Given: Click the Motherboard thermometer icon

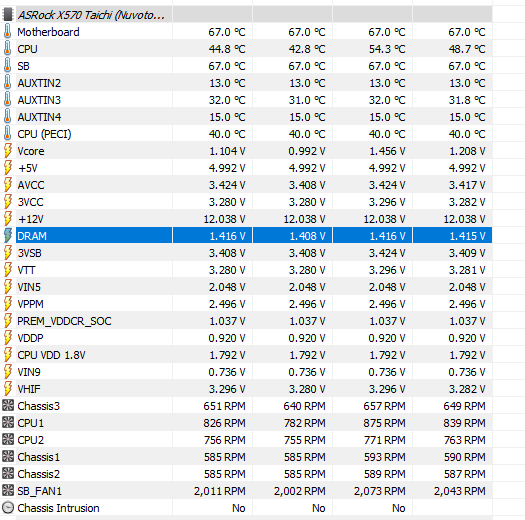Looking at the screenshot, I should [7, 32].
